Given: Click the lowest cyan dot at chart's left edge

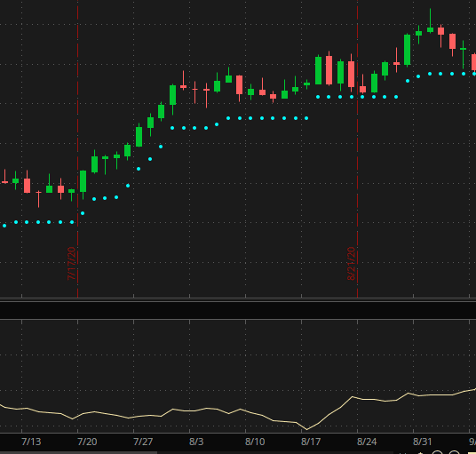Looking at the screenshot, I should tap(4, 226).
